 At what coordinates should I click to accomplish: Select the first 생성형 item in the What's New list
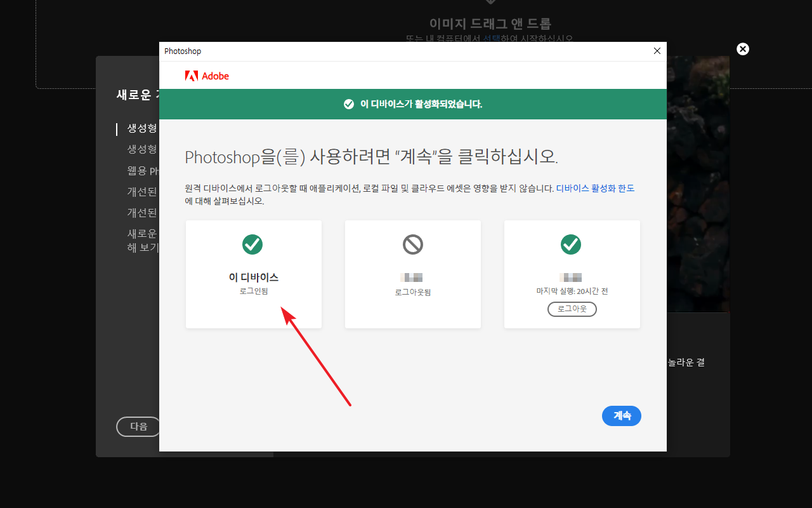(x=142, y=128)
